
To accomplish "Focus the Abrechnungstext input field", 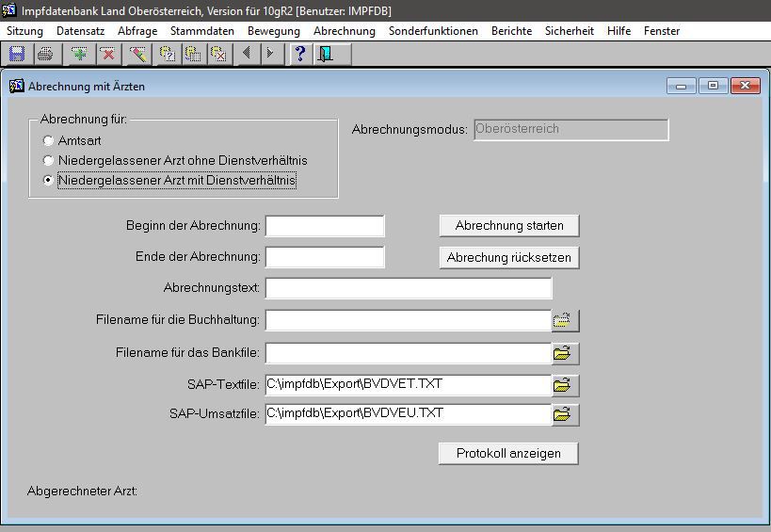I will tap(409, 288).
